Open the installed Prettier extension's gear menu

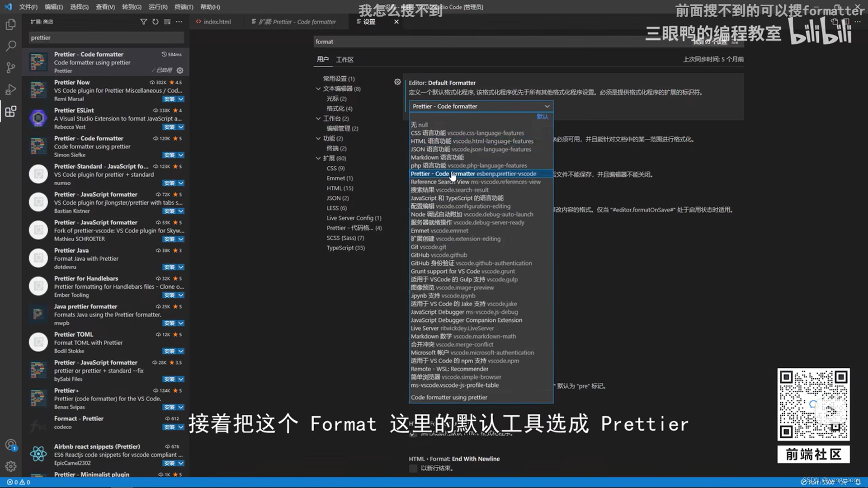coord(180,70)
